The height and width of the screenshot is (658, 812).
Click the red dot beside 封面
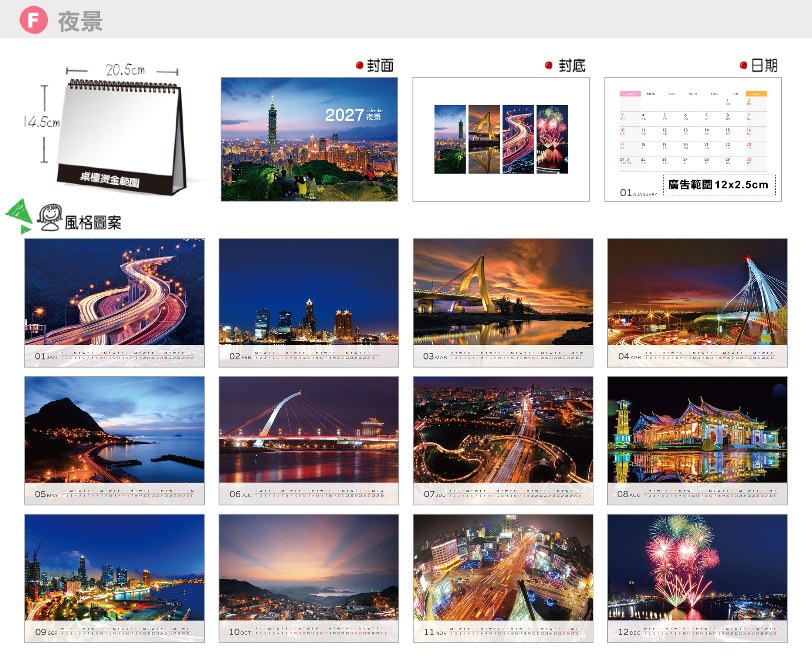point(359,65)
